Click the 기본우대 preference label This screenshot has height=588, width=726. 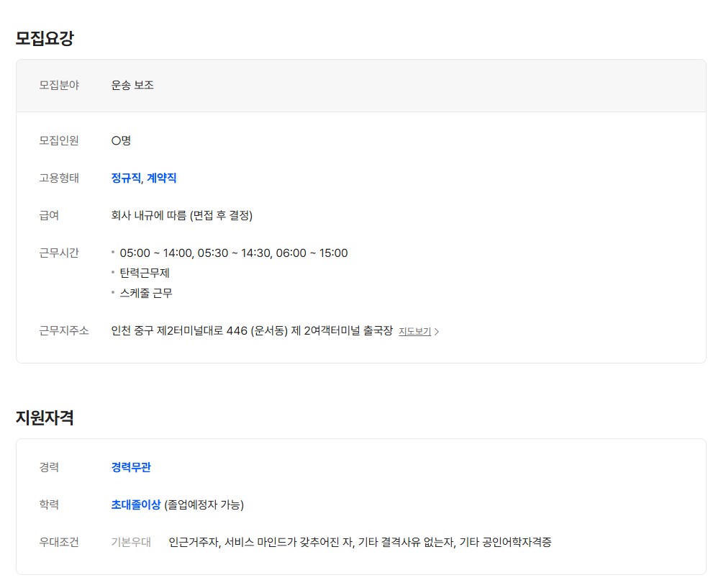point(131,542)
